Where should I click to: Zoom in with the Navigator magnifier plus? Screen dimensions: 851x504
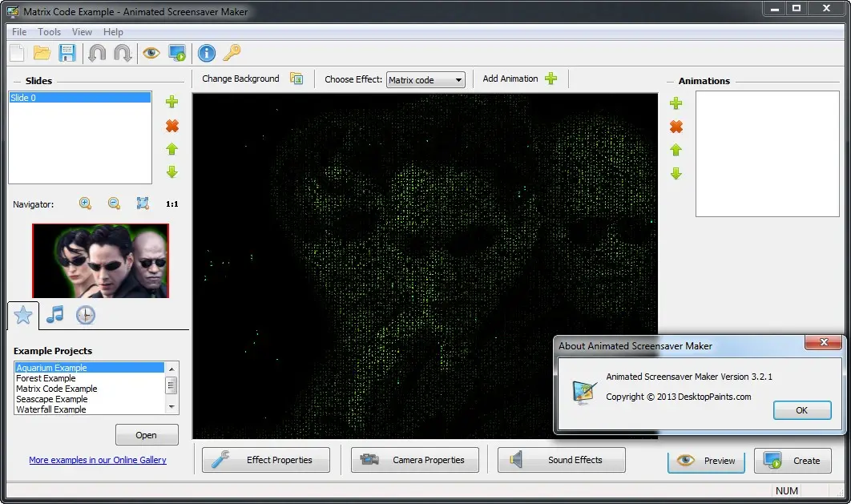(85, 204)
